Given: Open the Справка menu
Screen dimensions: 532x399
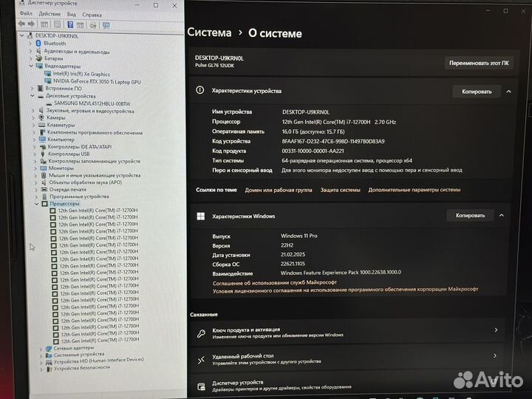Looking at the screenshot, I should pos(92,15).
